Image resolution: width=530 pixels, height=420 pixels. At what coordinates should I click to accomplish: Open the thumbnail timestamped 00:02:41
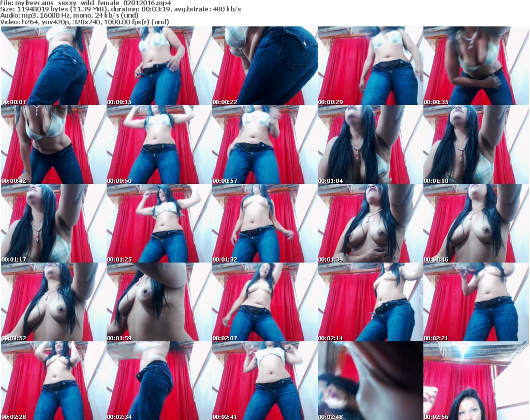pos(264,381)
